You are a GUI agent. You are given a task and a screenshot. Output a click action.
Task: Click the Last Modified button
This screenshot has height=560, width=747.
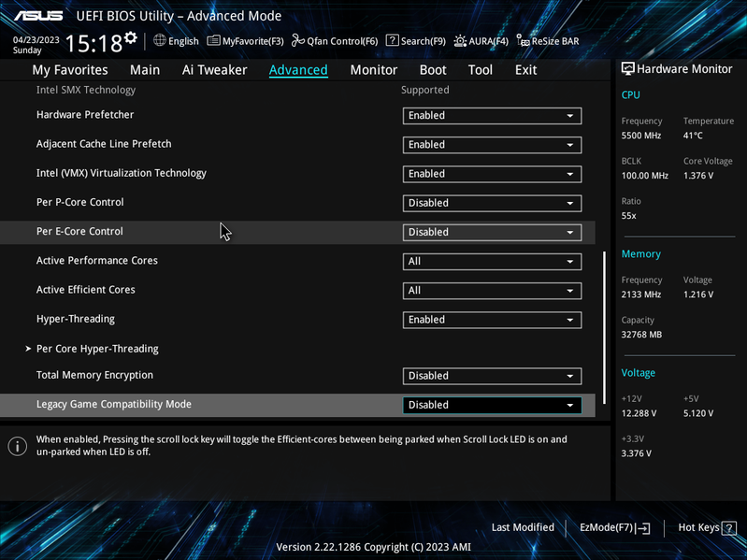pos(523,527)
